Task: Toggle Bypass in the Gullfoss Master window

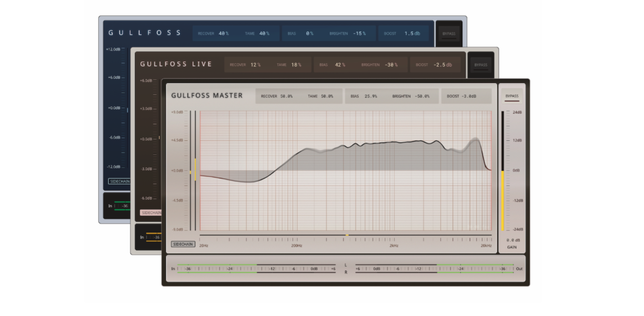Action: (x=511, y=96)
